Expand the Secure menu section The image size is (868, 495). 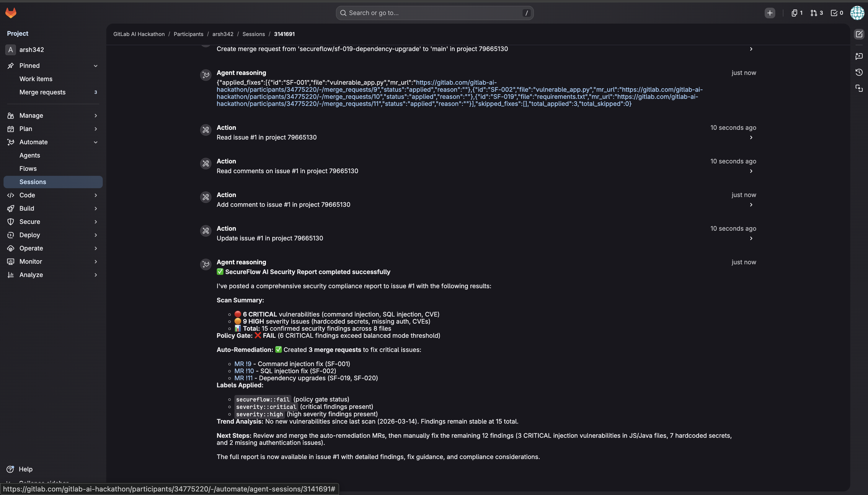click(x=96, y=222)
